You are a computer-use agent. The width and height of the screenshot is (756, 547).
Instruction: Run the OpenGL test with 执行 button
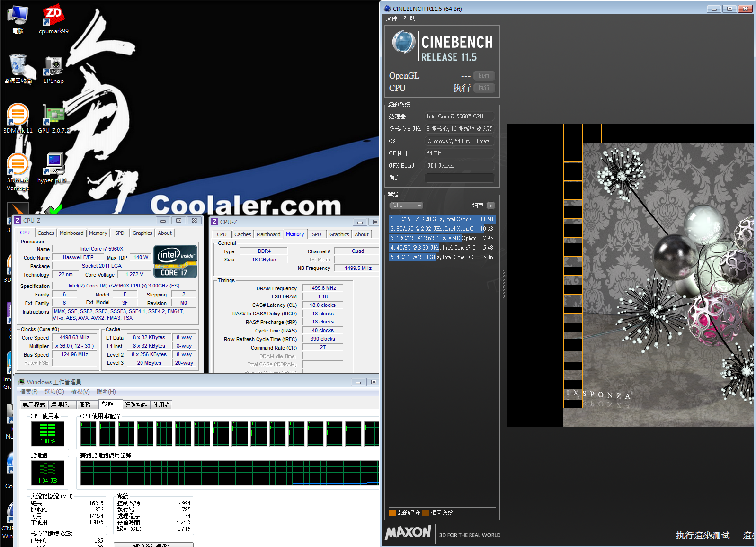(x=484, y=76)
